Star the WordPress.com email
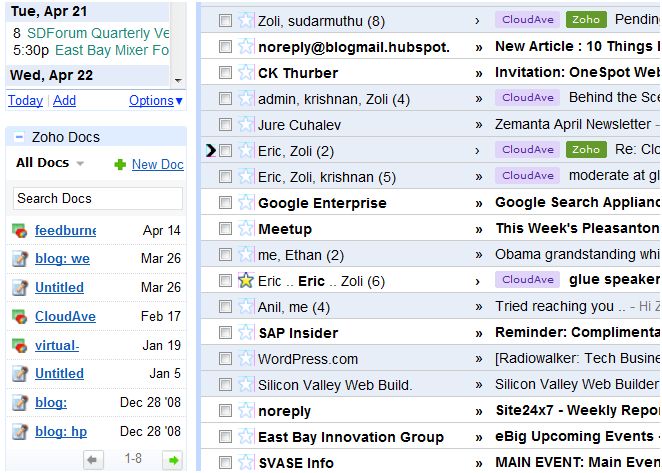This screenshot has height=473, width=662. 246,359
